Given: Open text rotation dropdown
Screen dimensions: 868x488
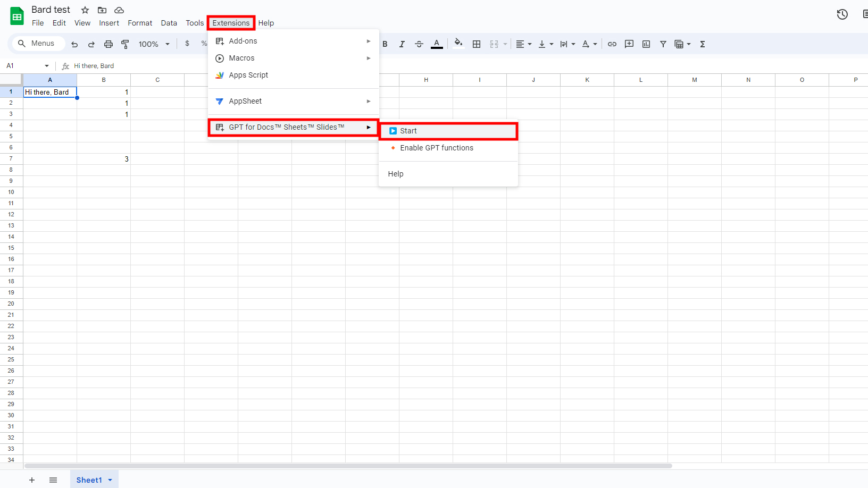Looking at the screenshot, I should click(589, 44).
